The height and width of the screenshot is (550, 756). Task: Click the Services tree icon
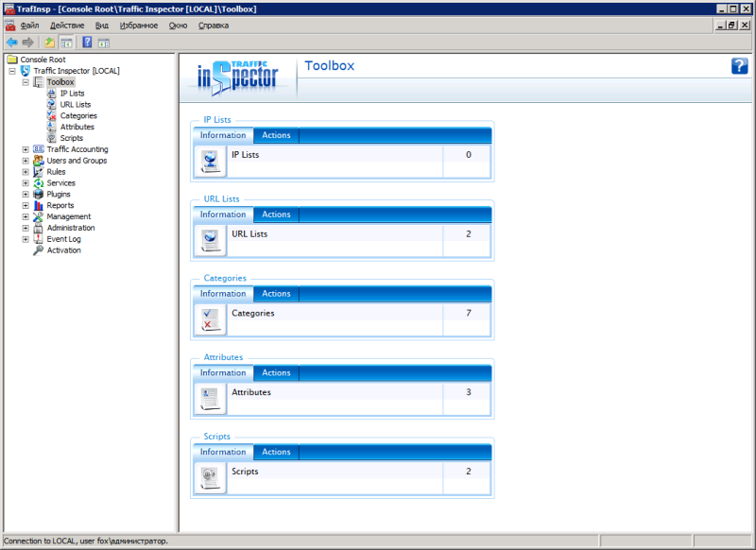(x=38, y=182)
